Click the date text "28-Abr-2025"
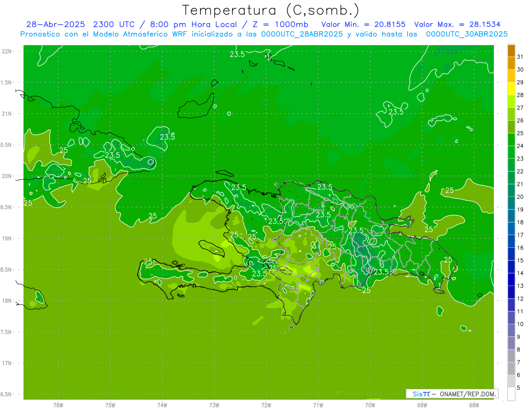 55,24
